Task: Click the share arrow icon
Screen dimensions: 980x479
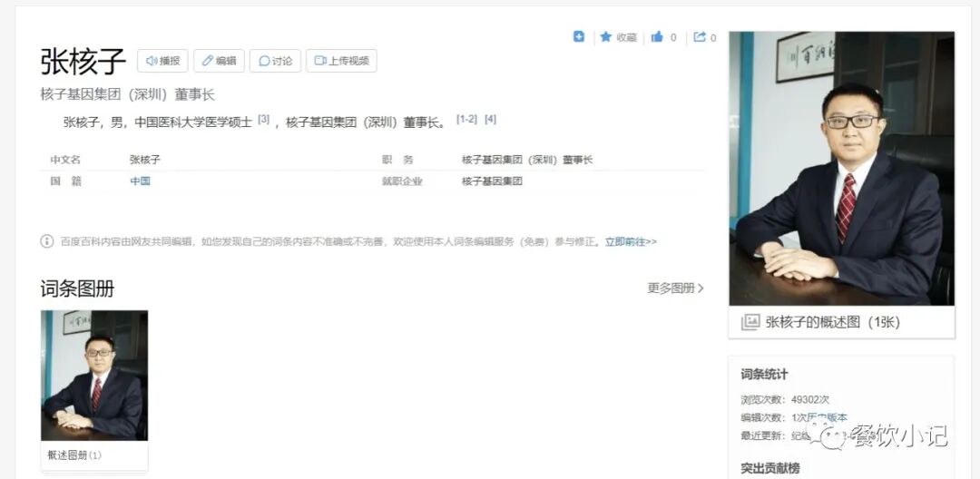Action: pos(700,37)
